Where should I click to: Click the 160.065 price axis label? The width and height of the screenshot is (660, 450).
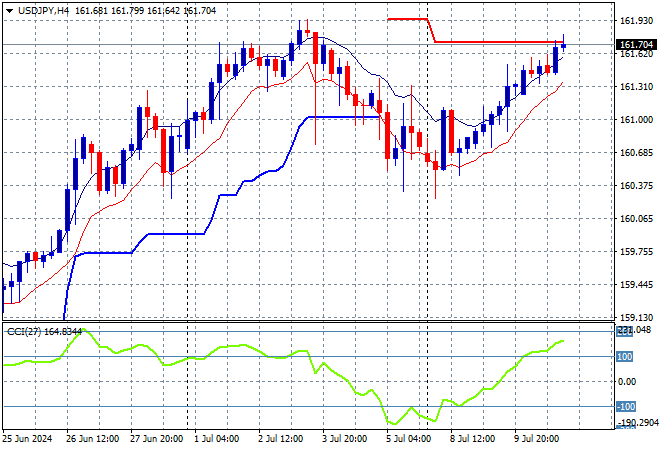pyautogui.click(x=636, y=218)
